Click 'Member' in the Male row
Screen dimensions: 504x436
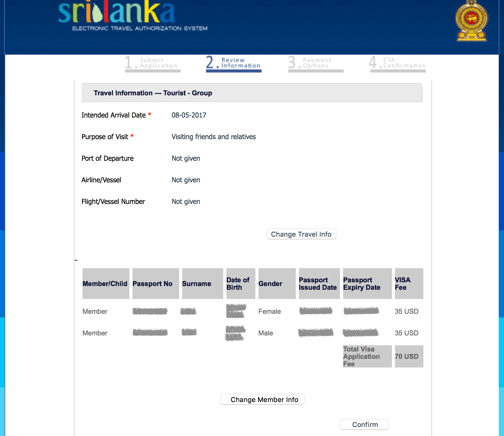95,333
